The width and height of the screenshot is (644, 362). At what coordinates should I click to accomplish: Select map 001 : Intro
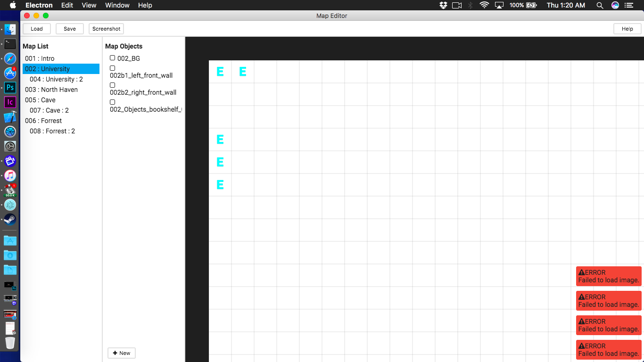61,58
